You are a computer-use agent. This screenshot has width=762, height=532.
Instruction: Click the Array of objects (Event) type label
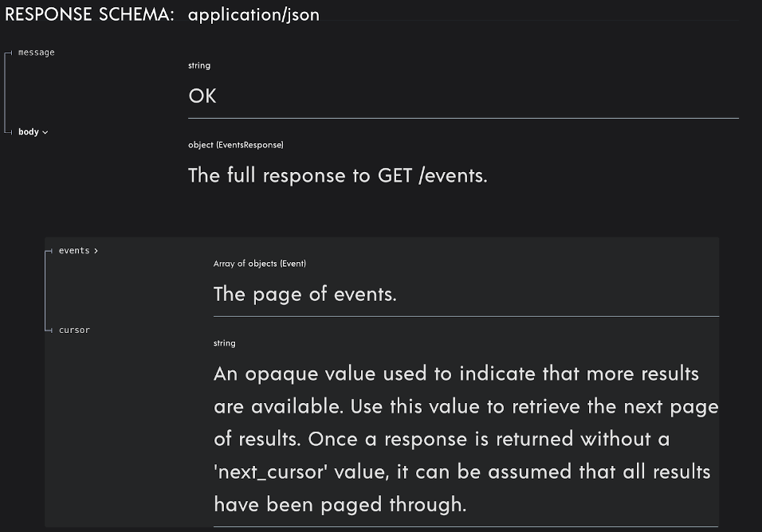[259, 263]
